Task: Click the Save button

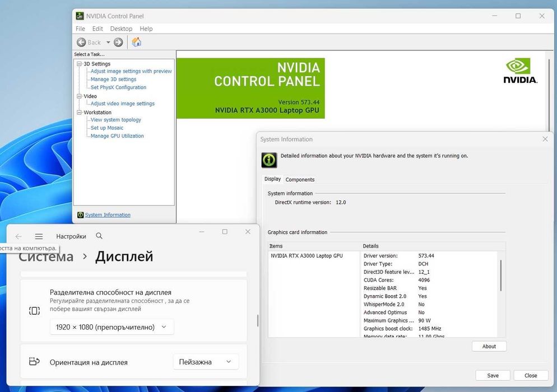Action: (493, 375)
